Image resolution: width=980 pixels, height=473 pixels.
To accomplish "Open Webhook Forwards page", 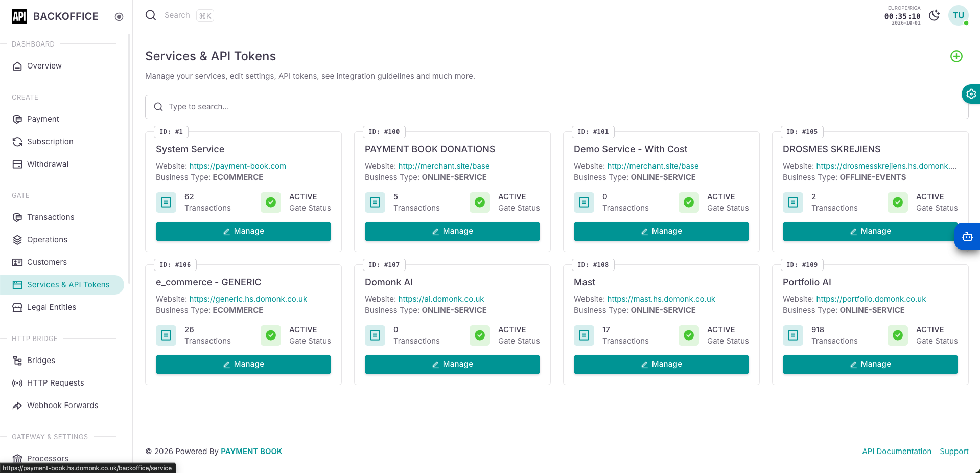I will [62, 406].
